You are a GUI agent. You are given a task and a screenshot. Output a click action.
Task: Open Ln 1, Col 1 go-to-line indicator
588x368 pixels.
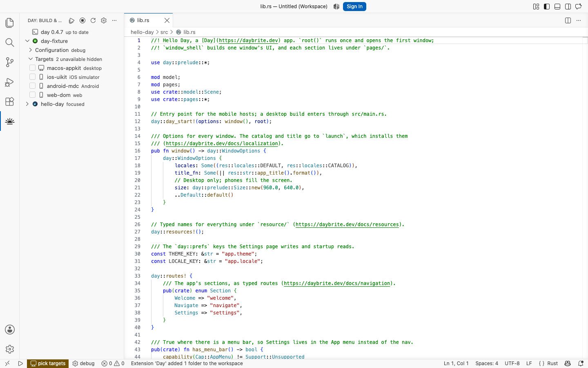[456, 363]
